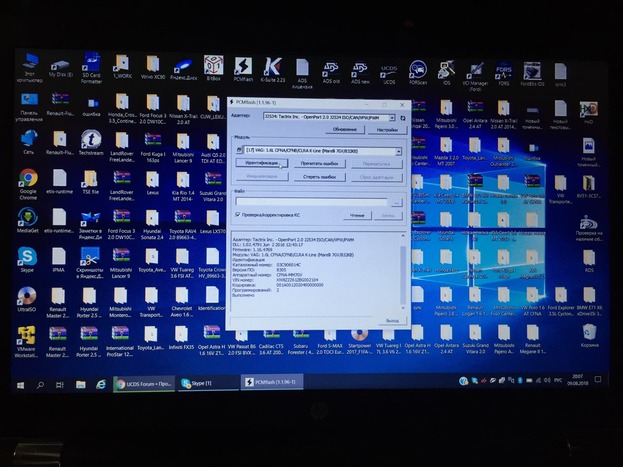This screenshot has width=623, height=467.
Task: Switch to UCDS Forum taskbar window
Action: (x=144, y=383)
